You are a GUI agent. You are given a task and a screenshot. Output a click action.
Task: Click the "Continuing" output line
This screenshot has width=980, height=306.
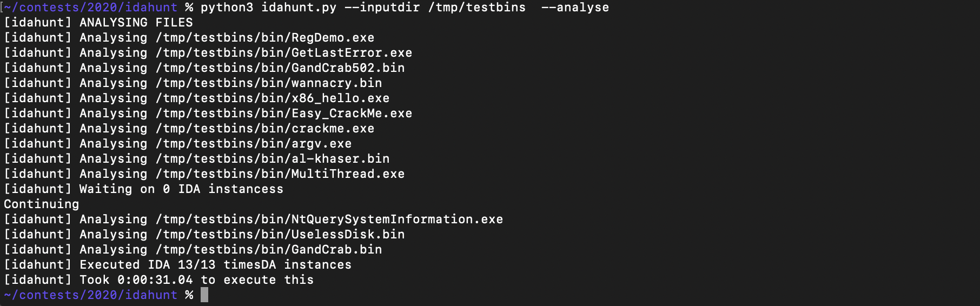coord(42,204)
